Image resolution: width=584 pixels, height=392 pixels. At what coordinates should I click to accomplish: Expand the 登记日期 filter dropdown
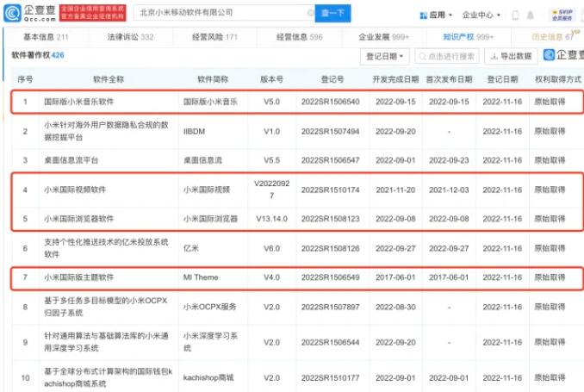tap(384, 57)
